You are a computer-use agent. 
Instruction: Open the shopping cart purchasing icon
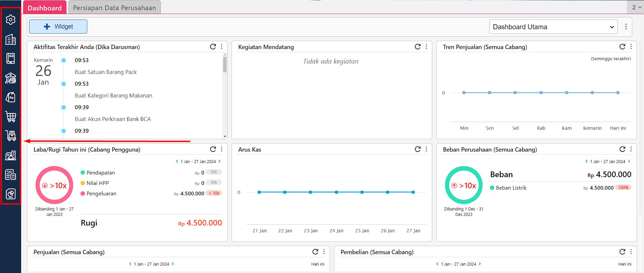click(11, 117)
